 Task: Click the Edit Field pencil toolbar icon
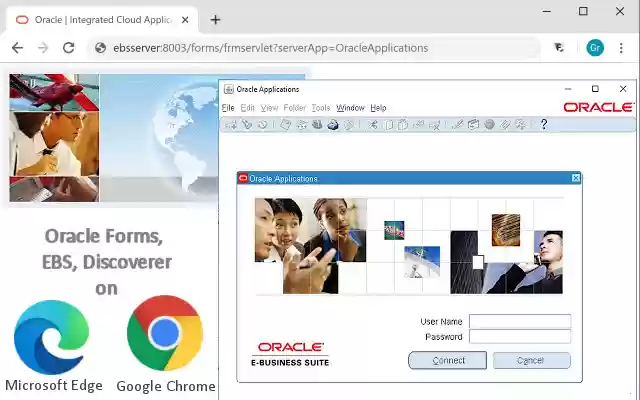coord(457,124)
